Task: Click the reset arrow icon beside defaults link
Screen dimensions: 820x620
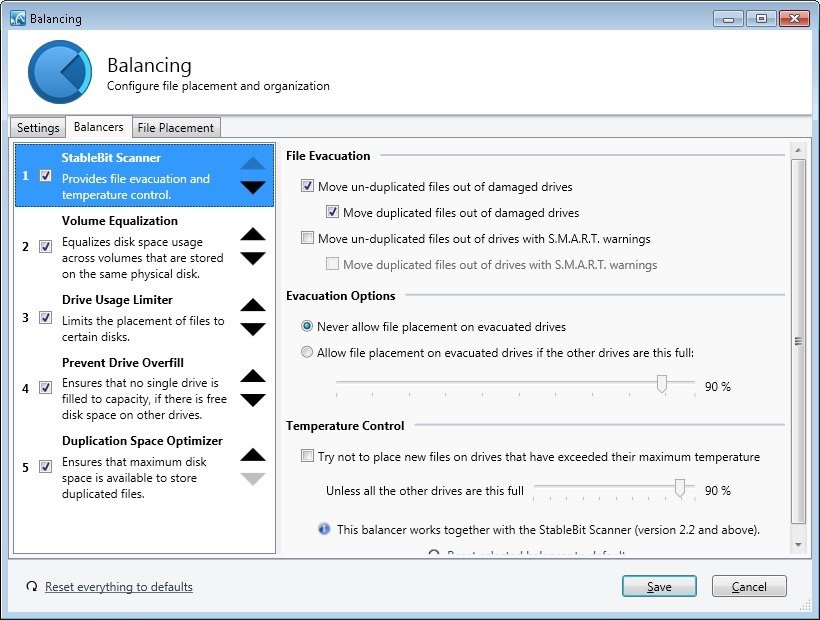Action: click(x=32, y=586)
